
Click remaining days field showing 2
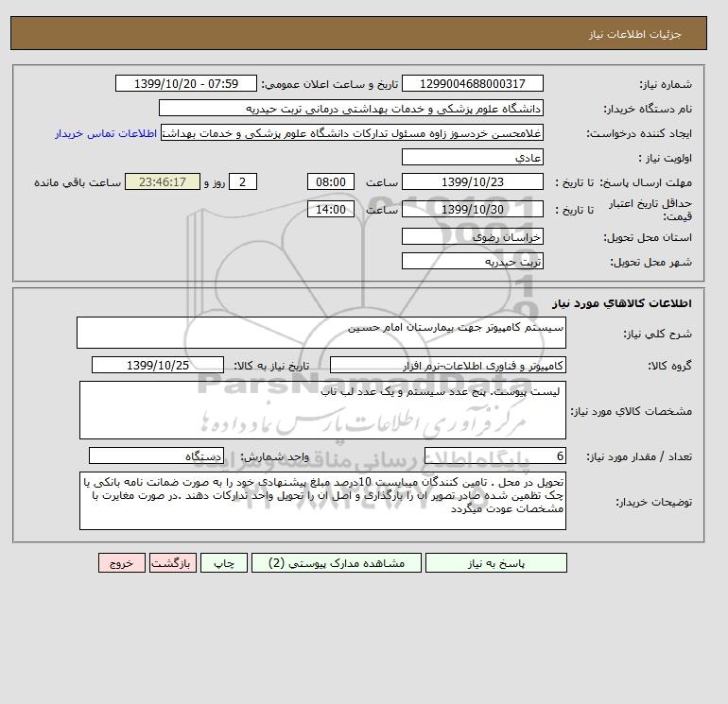(x=242, y=182)
